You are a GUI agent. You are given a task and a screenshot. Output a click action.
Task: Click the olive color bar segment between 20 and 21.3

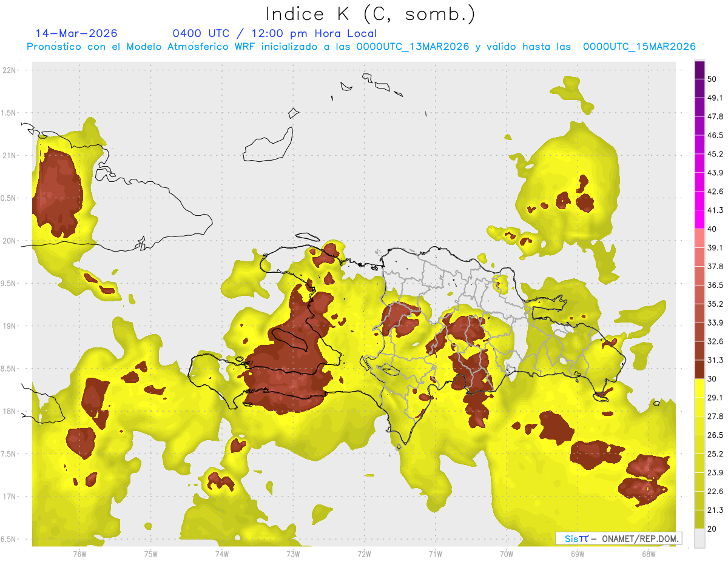(x=699, y=520)
